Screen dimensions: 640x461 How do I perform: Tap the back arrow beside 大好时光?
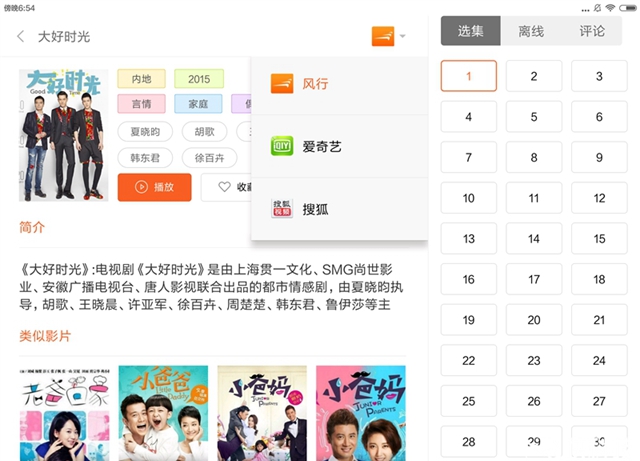point(21,36)
